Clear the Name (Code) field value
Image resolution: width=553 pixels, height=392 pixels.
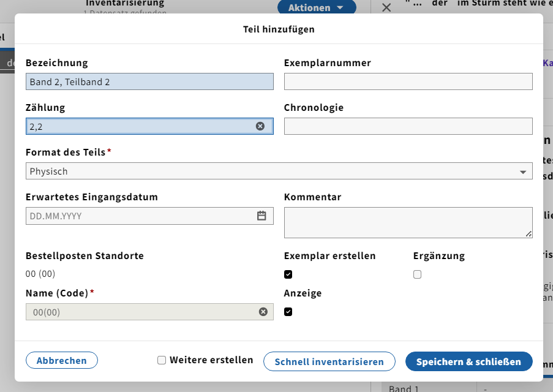coord(263,312)
